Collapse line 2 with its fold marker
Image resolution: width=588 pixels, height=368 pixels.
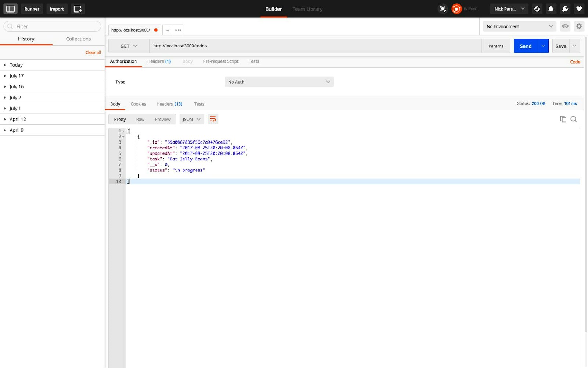click(123, 136)
